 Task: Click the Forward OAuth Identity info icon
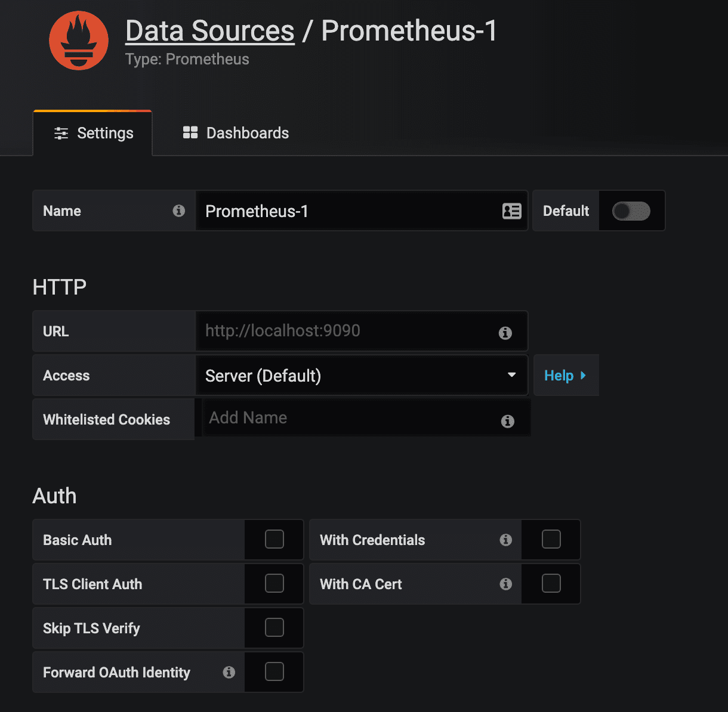229,672
